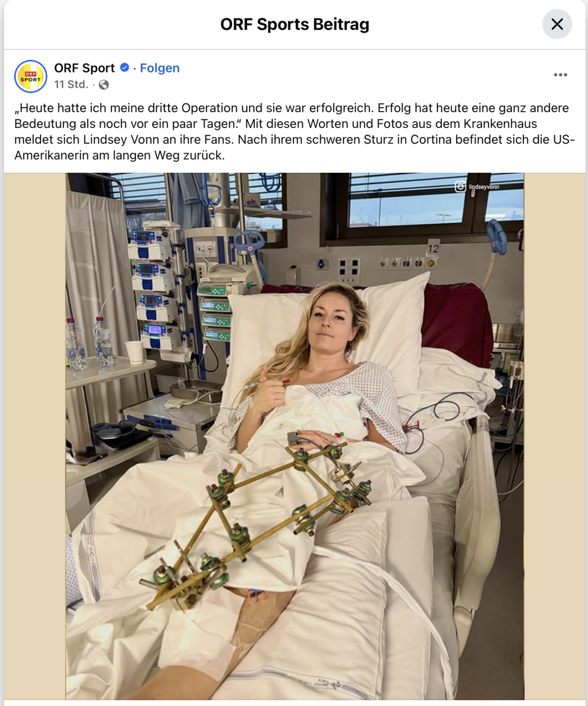The width and height of the screenshot is (588, 706).
Task: Click the number 12 sign on the wall
Action: pos(433,248)
